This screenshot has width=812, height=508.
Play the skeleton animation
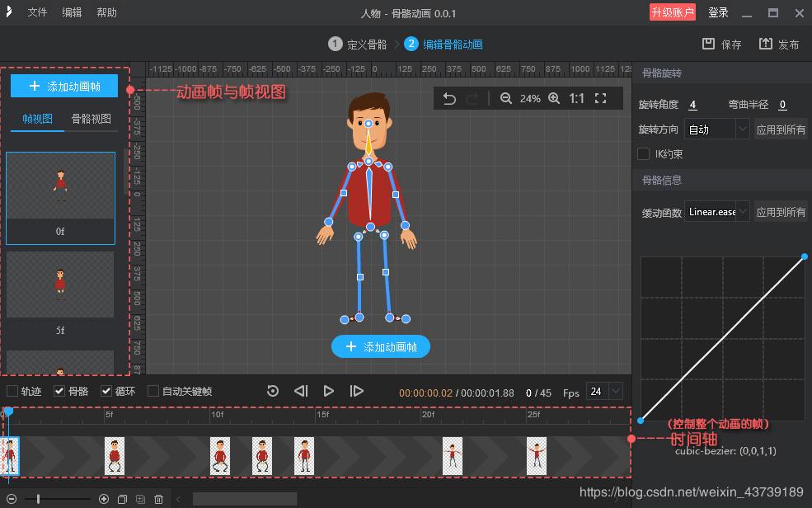tap(328, 391)
